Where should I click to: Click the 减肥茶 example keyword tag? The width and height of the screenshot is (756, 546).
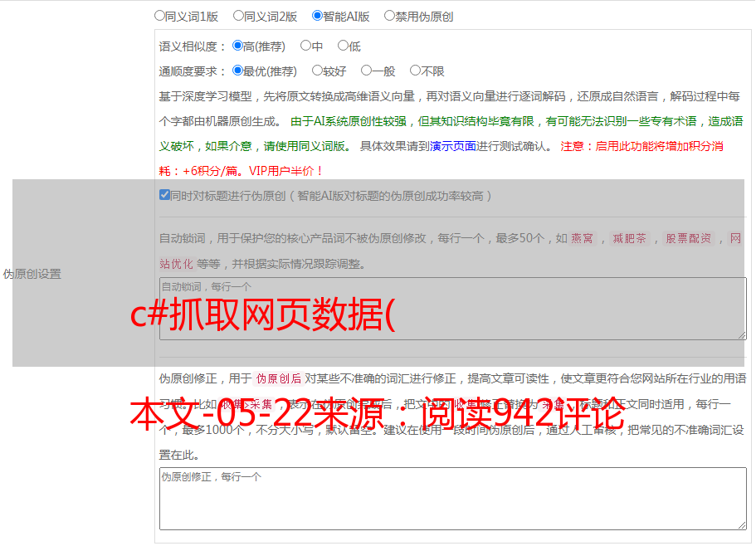click(x=629, y=238)
